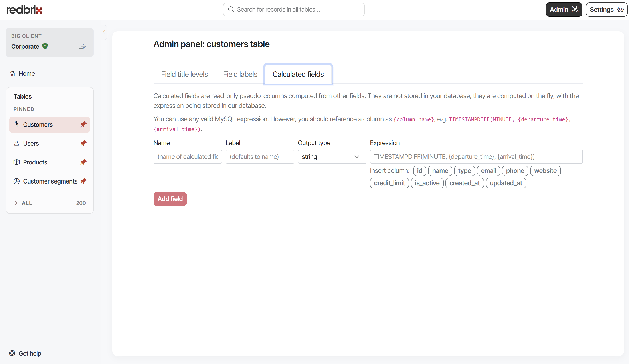Insert the website column
The image size is (629, 364).
tap(545, 171)
